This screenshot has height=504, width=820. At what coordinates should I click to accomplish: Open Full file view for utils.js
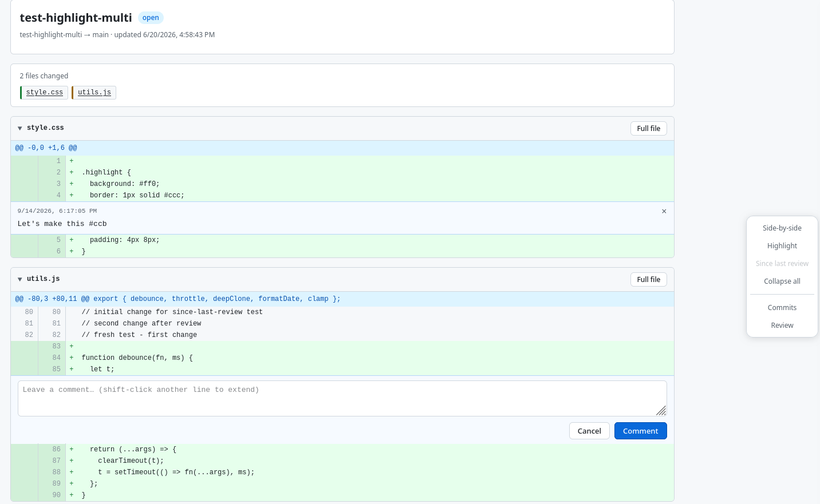(649, 280)
